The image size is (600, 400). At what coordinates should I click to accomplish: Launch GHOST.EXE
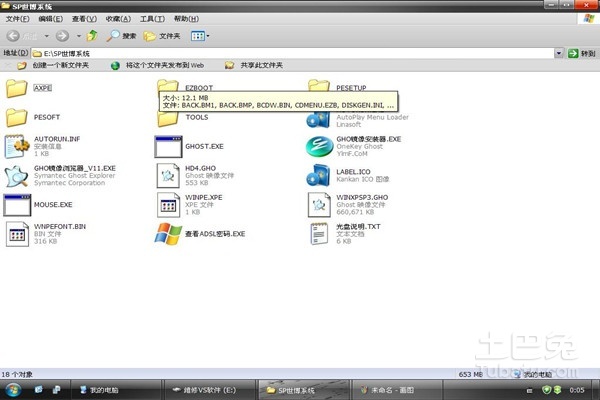pos(168,147)
